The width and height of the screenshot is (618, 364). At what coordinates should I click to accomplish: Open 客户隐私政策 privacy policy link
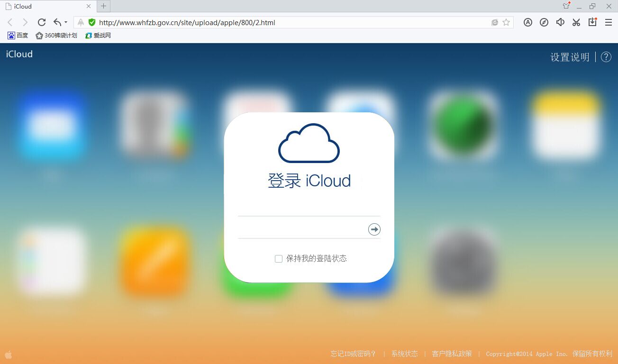[452, 354]
